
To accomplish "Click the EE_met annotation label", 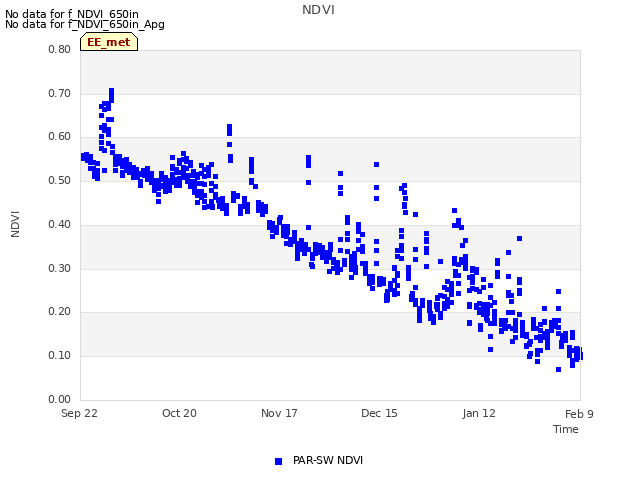I will [109, 42].
